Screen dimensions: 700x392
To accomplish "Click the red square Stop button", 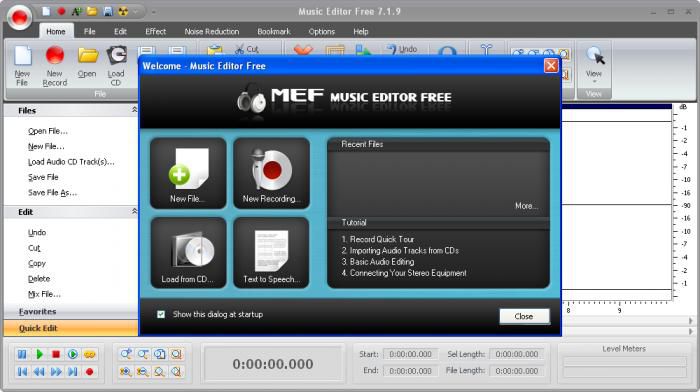I will pyautogui.click(x=56, y=354).
